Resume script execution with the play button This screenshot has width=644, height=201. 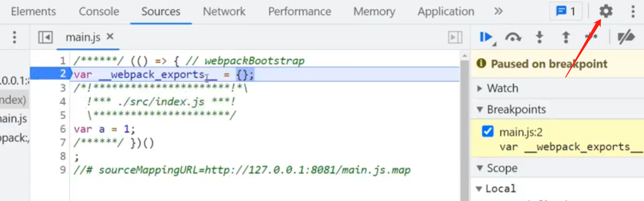[x=486, y=37]
